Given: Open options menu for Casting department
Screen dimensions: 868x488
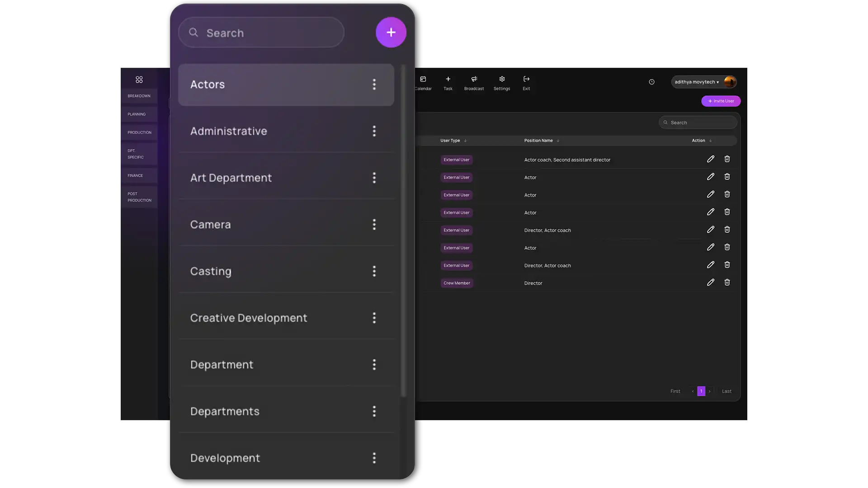Looking at the screenshot, I should pyautogui.click(x=374, y=271).
